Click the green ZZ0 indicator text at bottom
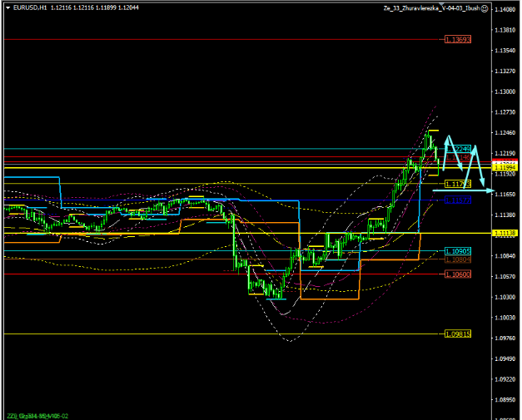 (x=37, y=415)
